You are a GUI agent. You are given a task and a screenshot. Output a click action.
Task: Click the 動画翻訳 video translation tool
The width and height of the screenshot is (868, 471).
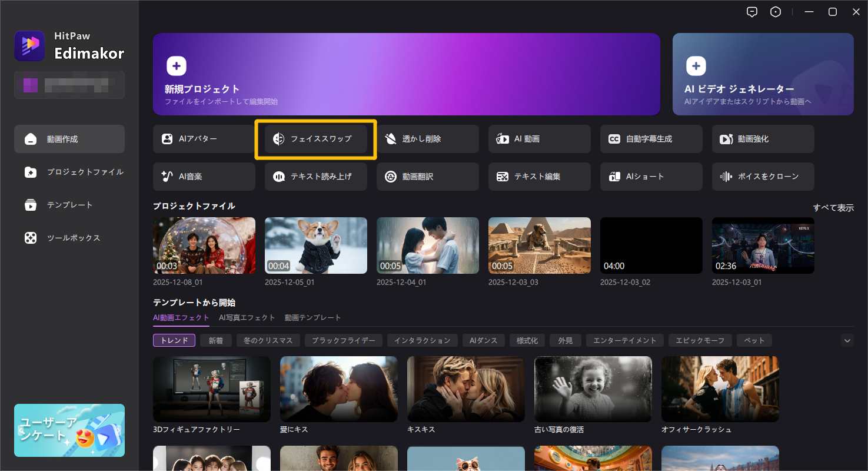(427, 177)
